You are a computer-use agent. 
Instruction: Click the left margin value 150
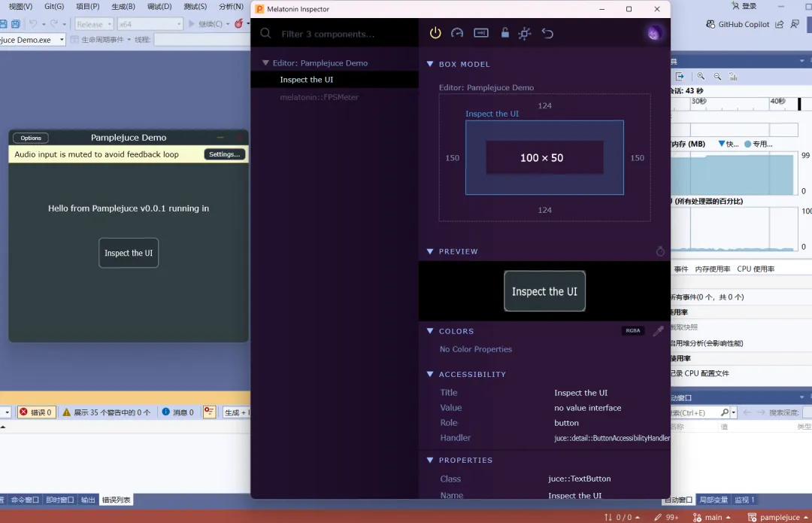452,158
